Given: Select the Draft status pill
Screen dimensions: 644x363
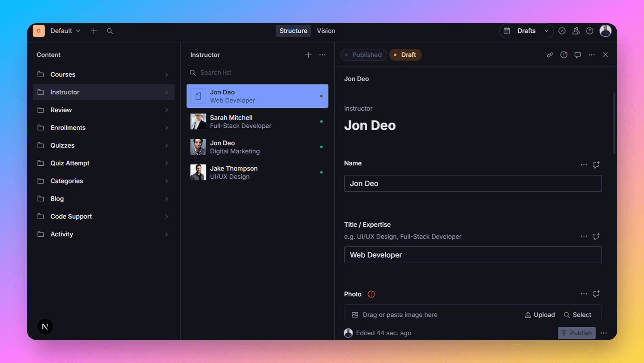Looking at the screenshot, I should click(x=405, y=55).
